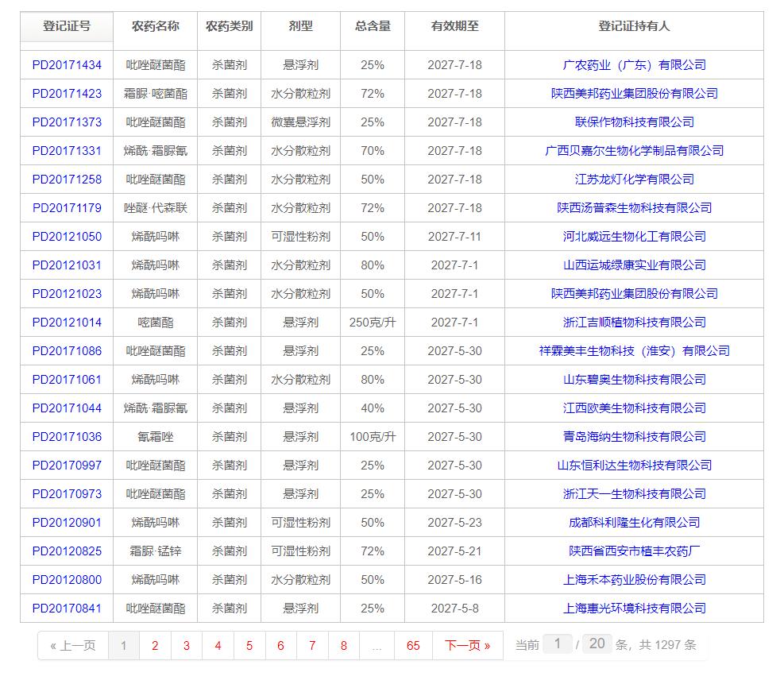Click 河北威远生物化工有限公司 link
Screen dimensions: 784x684
coord(634,237)
